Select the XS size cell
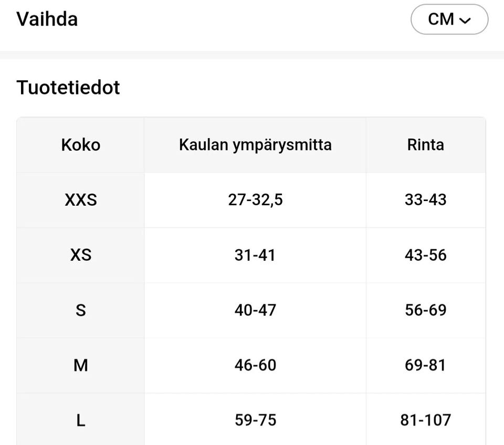 coord(80,255)
